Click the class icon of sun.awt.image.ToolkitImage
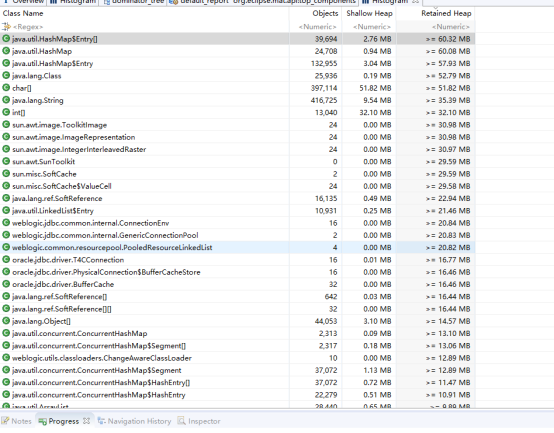 6,125
